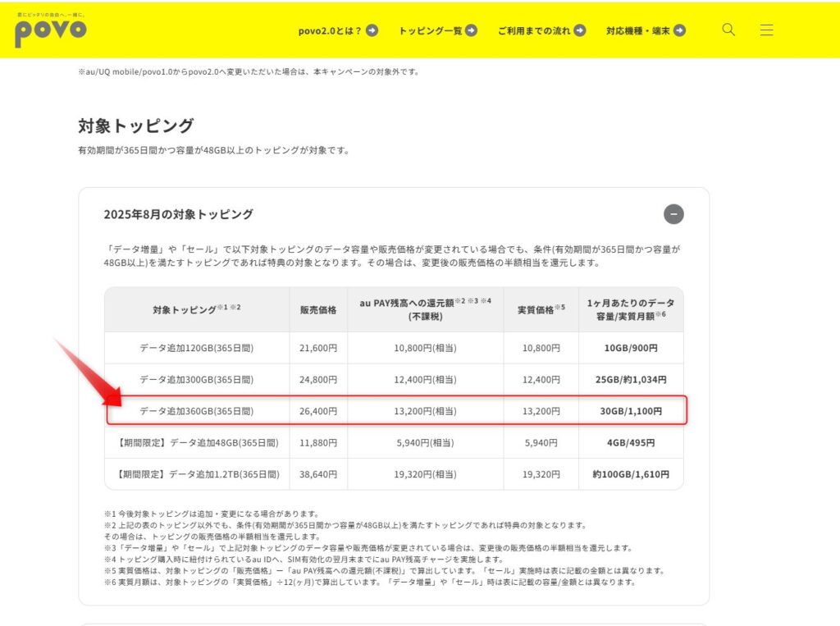Click arrow icon beside ご利用までの流れ

click(x=580, y=30)
